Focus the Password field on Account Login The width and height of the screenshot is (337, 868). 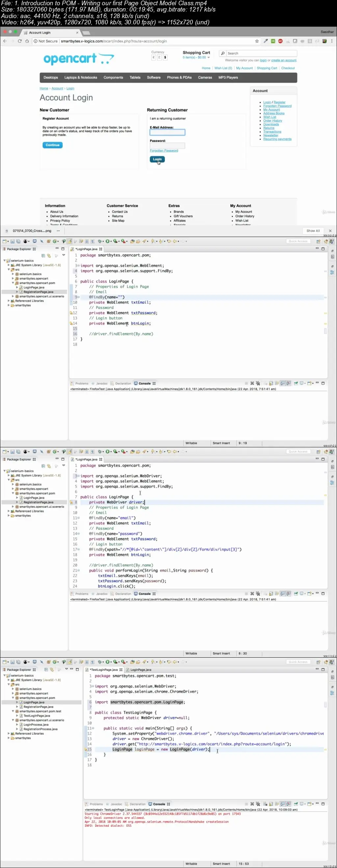point(168,145)
